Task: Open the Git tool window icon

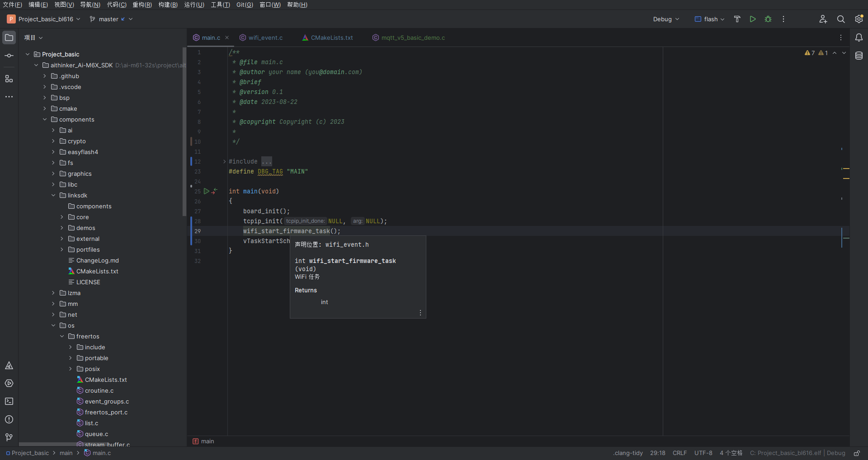Action: click(9, 437)
